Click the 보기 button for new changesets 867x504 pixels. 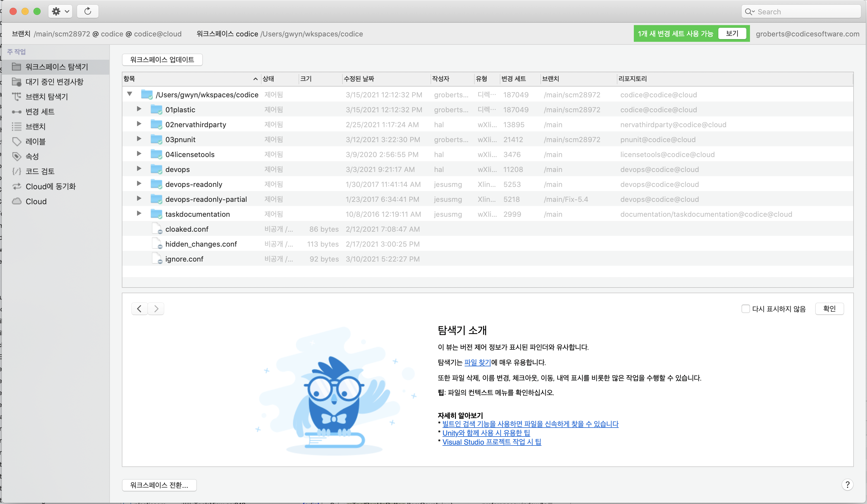tap(732, 33)
